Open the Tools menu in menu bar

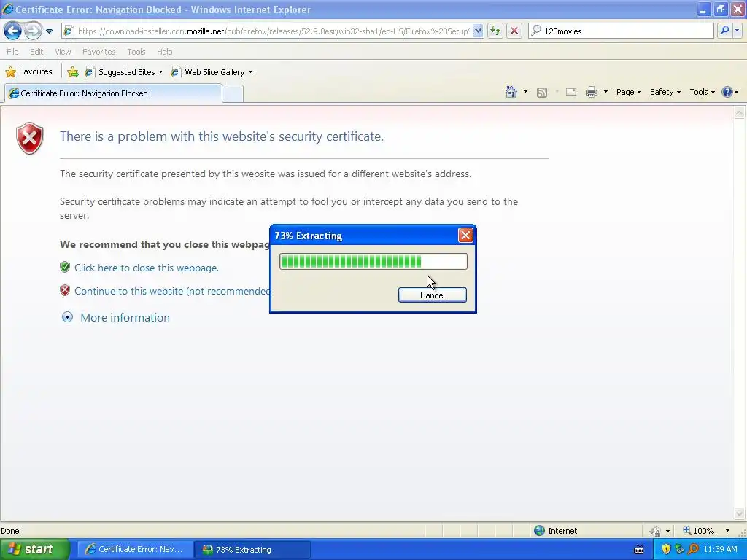click(136, 52)
